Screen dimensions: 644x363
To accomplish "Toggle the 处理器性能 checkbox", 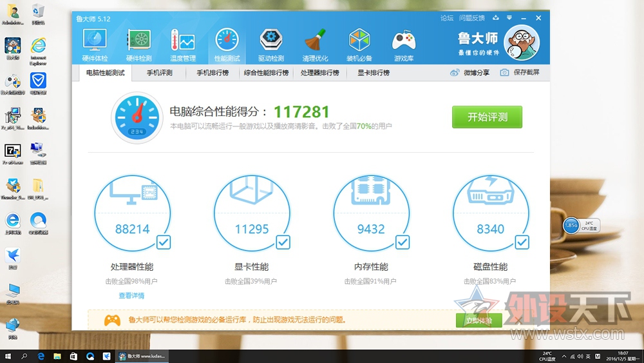I will [164, 242].
